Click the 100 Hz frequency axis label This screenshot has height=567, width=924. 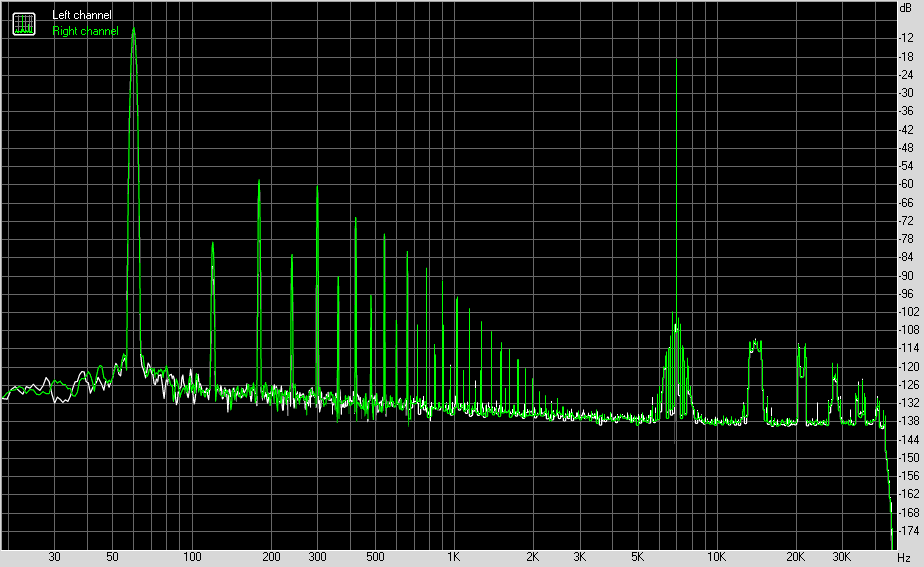192,557
